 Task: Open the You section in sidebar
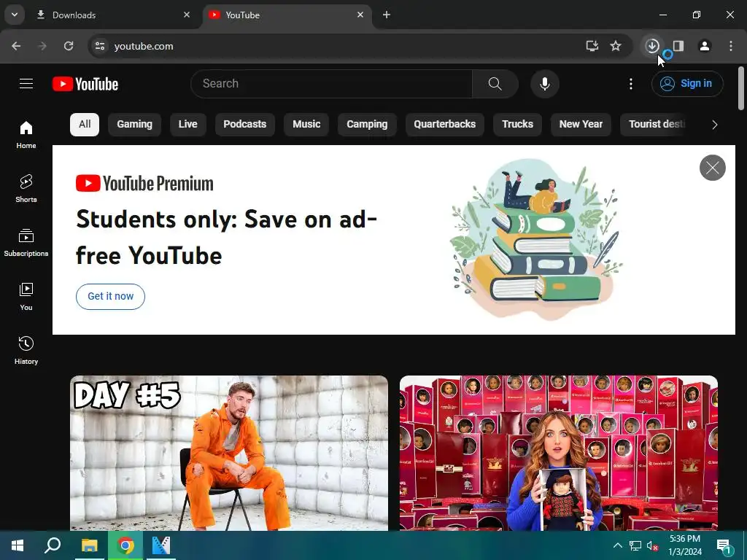point(26,296)
